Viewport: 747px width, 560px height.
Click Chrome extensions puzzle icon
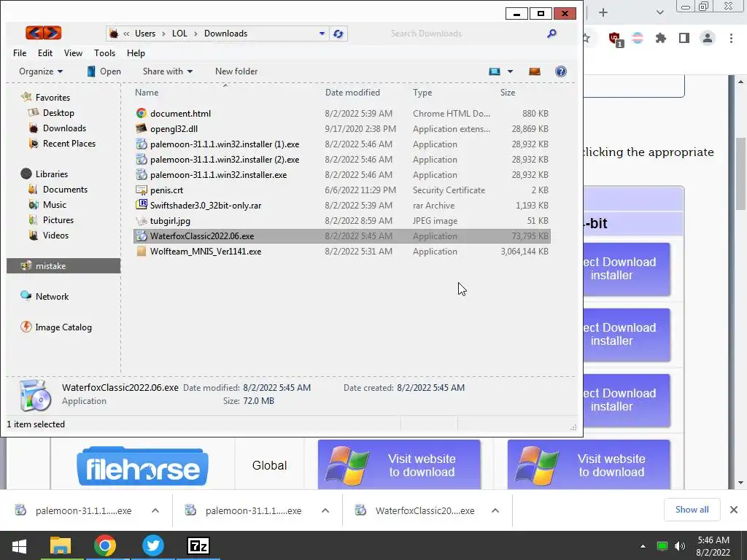[x=660, y=38]
